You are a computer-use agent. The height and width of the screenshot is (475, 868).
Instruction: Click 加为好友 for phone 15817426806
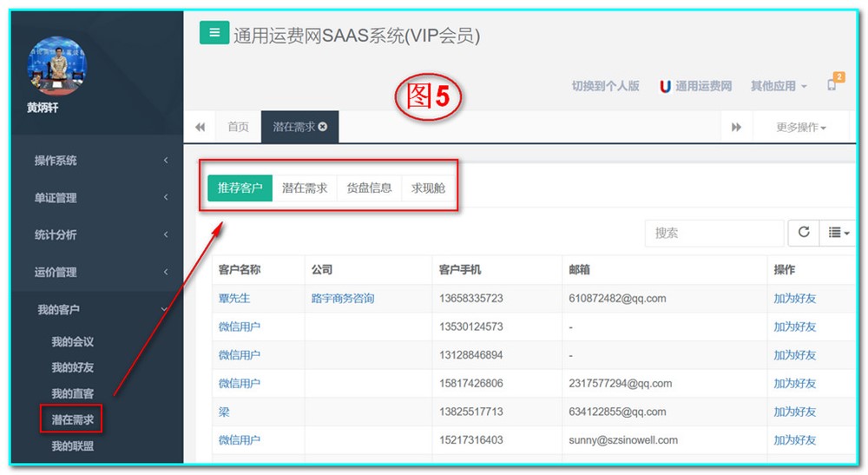click(x=795, y=383)
